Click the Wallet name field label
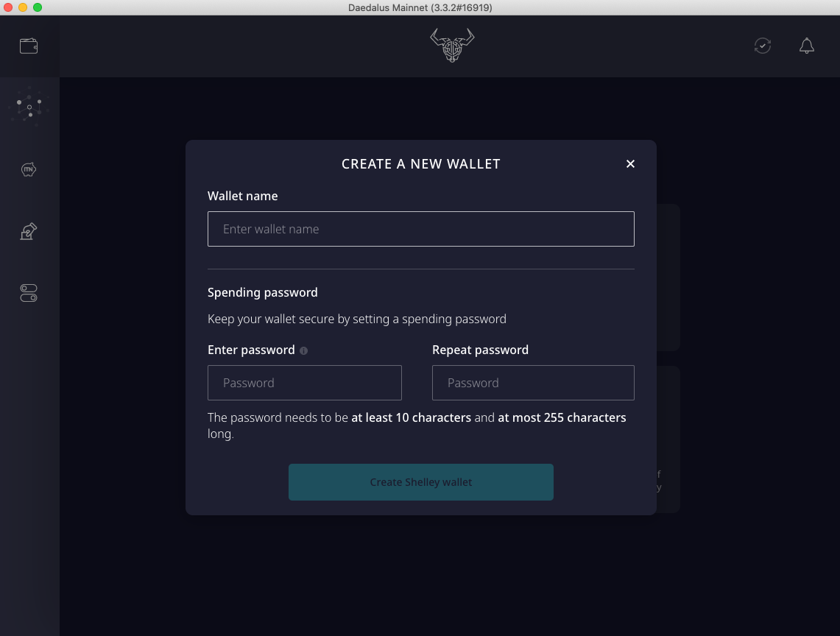840x636 pixels. pos(243,196)
